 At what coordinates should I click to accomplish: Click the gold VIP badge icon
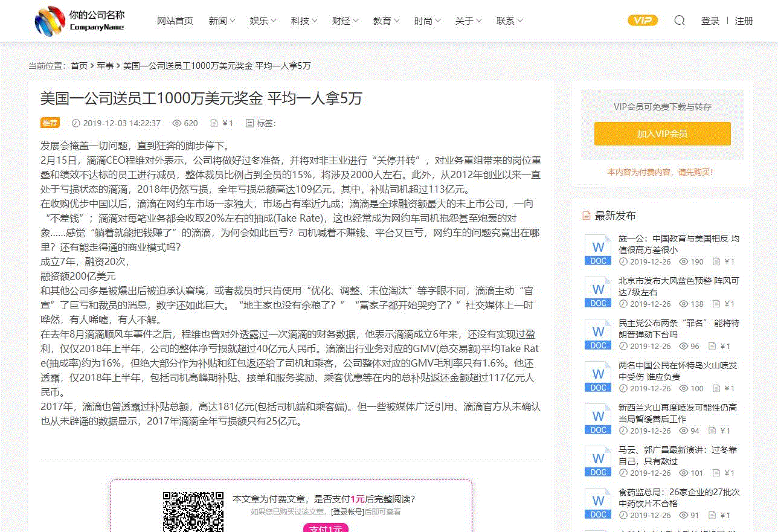coord(643,21)
